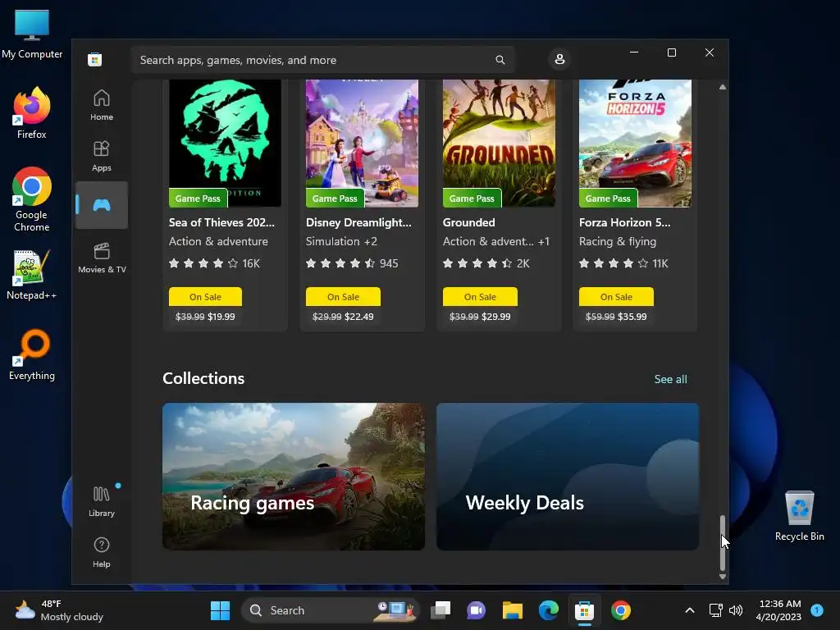The image size is (840, 630).
Task: Click the search magnifier icon in Store
Action: (x=500, y=59)
